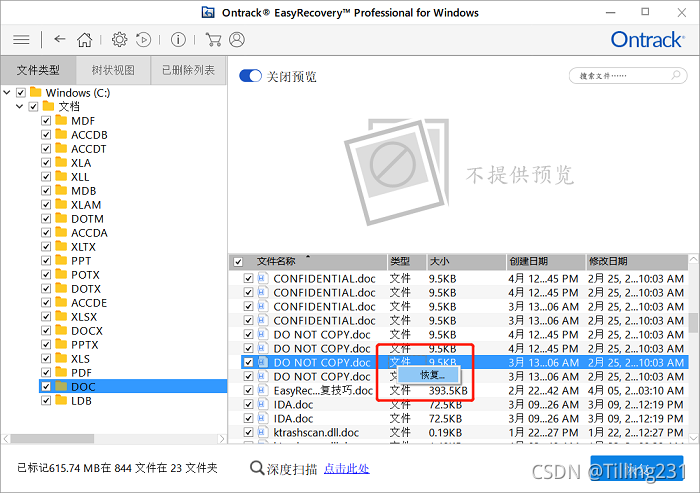Sort by 大小 column header
Image resolution: width=700 pixels, height=493 pixels.
(x=467, y=261)
